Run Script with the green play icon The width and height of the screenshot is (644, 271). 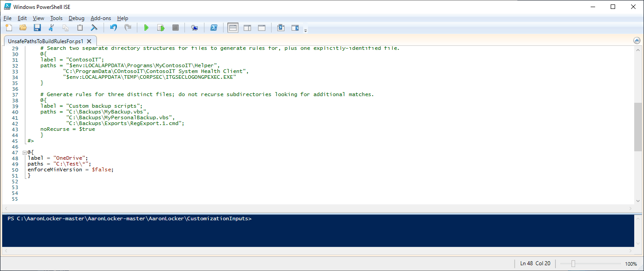tap(146, 28)
